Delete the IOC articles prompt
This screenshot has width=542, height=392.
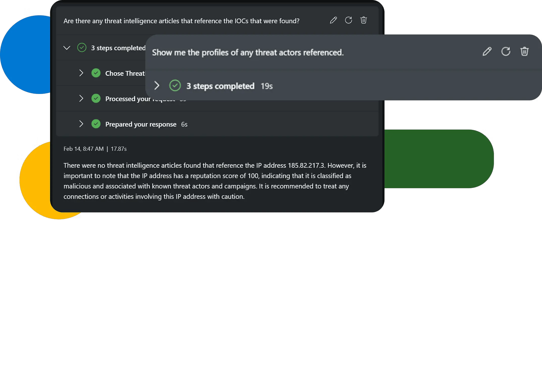pyautogui.click(x=364, y=20)
